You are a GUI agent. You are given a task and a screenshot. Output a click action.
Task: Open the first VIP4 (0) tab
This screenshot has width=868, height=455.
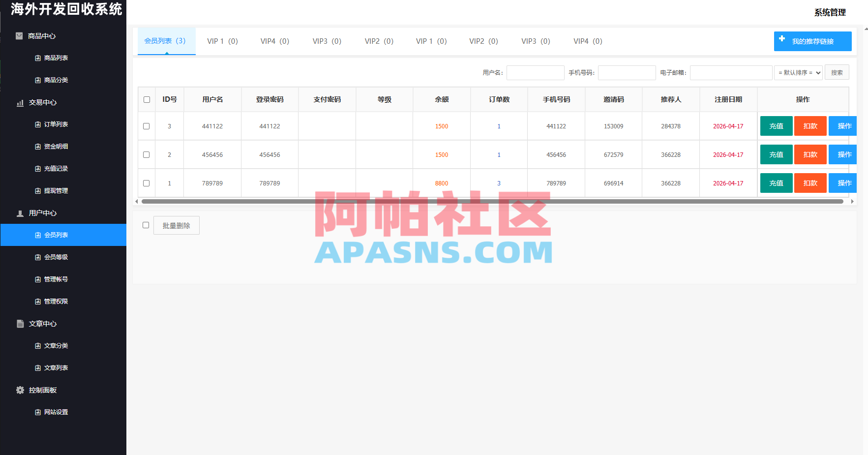275,41
